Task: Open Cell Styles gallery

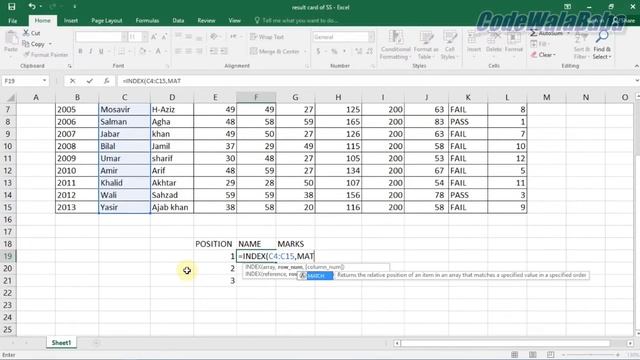Action: 449,45
